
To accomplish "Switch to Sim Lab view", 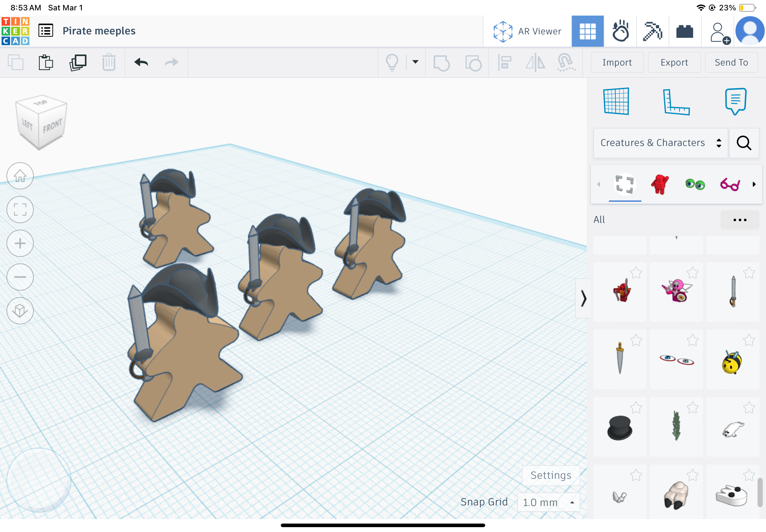I will coord(620,31).
